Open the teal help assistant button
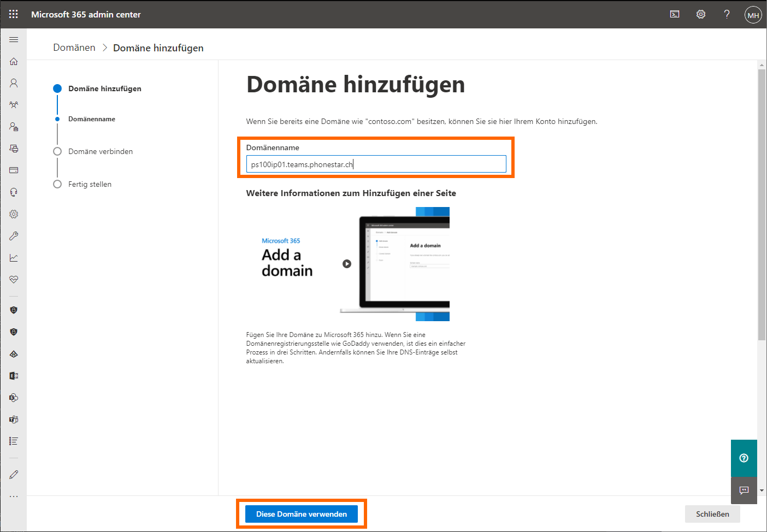The height and width of the screenshot is (532, 767). [744, 458]
